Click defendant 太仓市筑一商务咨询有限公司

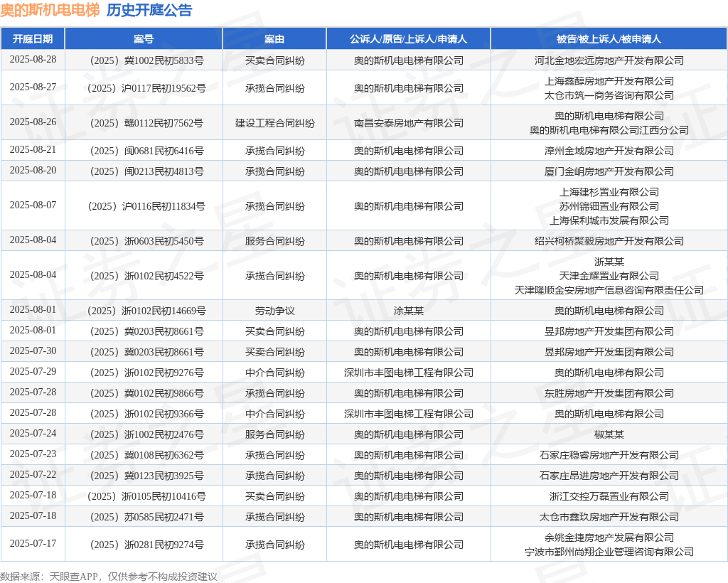(x=609, y=95)
